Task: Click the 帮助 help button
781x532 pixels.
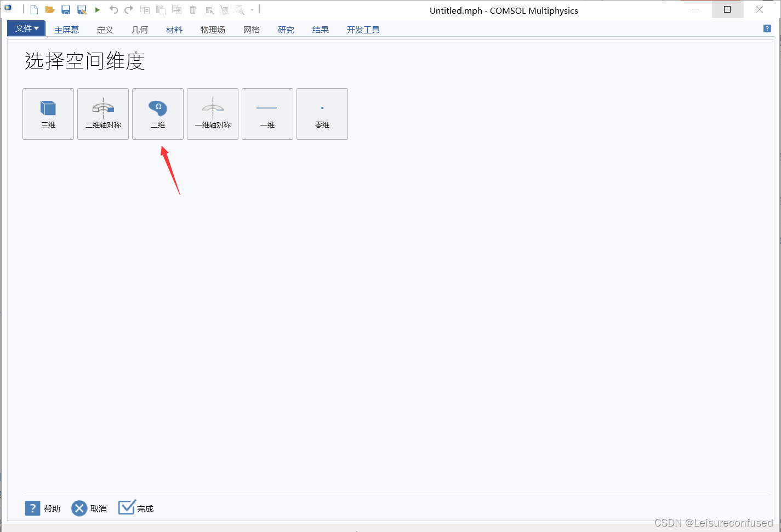Action: [43, 508]
